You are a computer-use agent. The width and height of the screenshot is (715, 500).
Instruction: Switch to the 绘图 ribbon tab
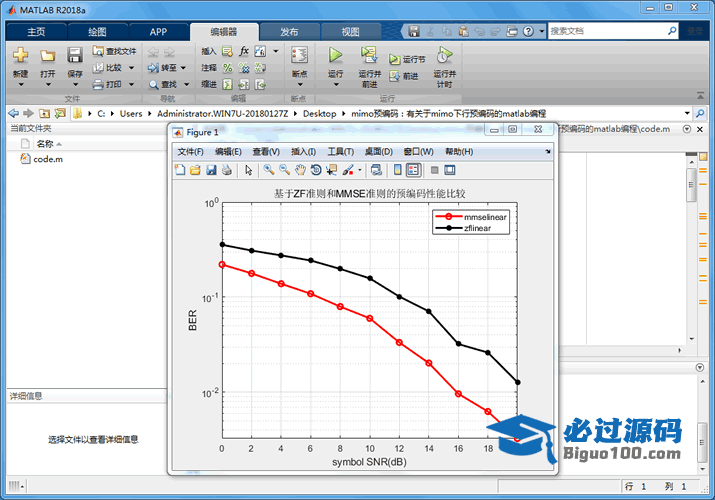coord(97,31)
